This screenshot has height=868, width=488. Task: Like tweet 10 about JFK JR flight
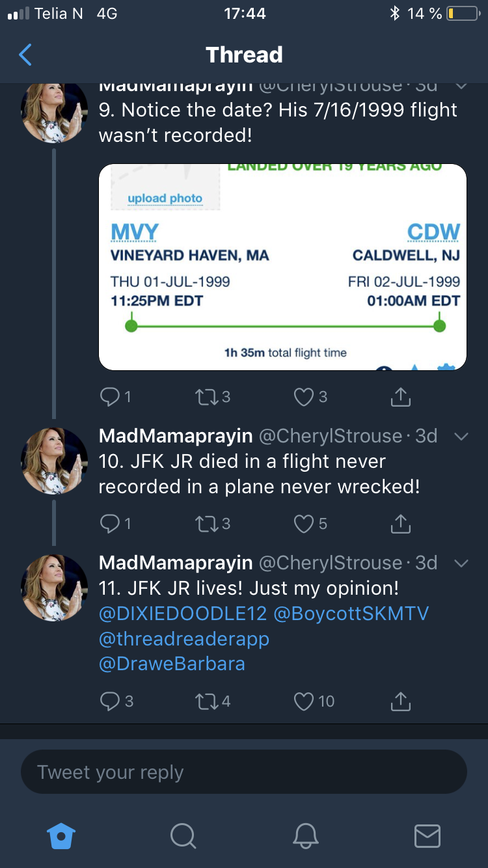pos(305,523)
